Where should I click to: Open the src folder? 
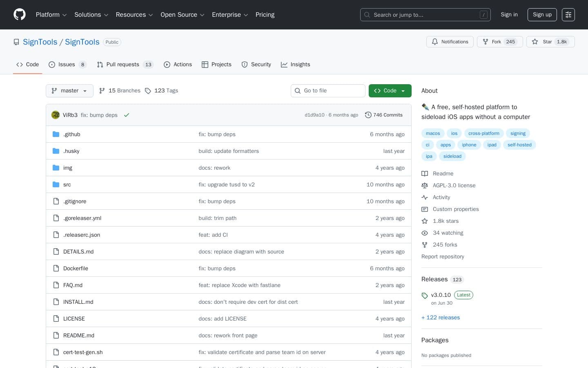(x=67, y=185)
